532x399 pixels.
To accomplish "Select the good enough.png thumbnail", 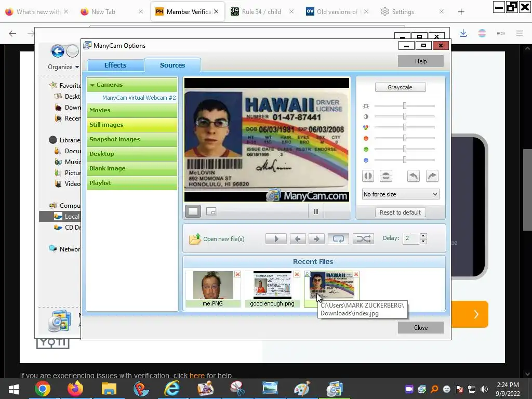I will [272, 285].
